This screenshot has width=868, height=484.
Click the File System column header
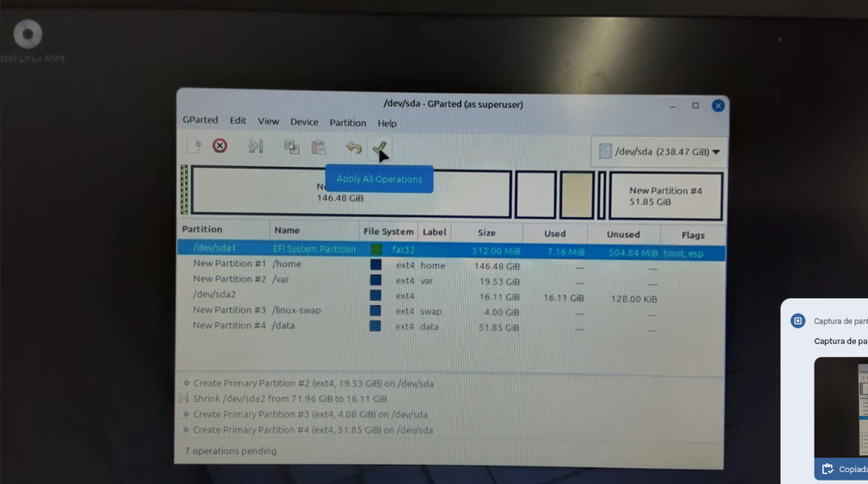[388, 231]
